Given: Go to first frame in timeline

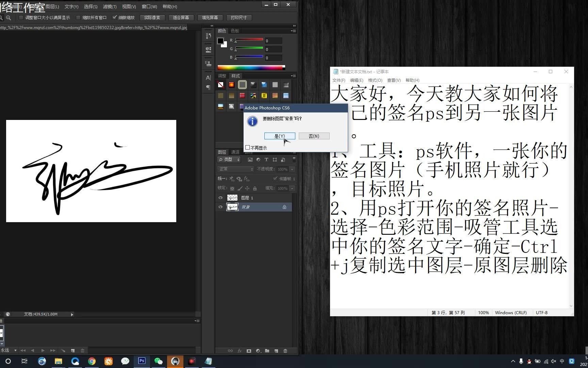Looking at the screenshot, I should point(23,350).
